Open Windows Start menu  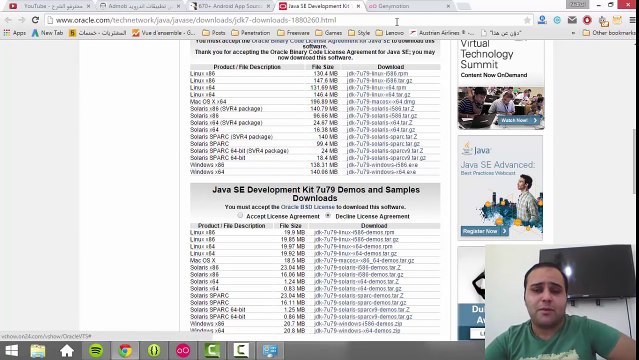11,351
